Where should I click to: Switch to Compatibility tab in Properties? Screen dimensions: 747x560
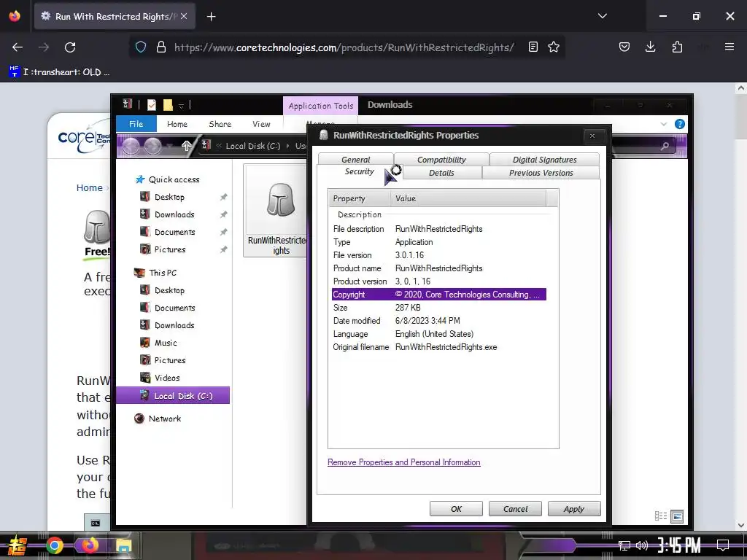tap(441, 160)
